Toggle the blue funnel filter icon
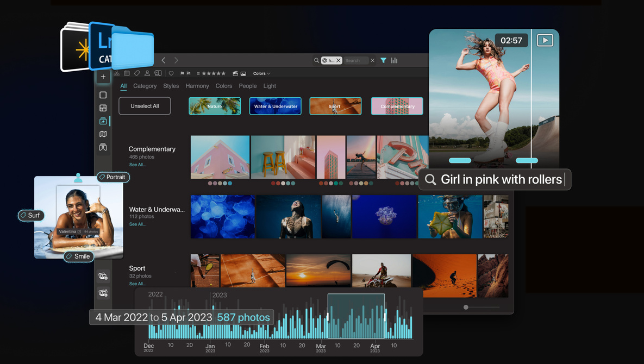644x364 pixels. pos(384,60)
